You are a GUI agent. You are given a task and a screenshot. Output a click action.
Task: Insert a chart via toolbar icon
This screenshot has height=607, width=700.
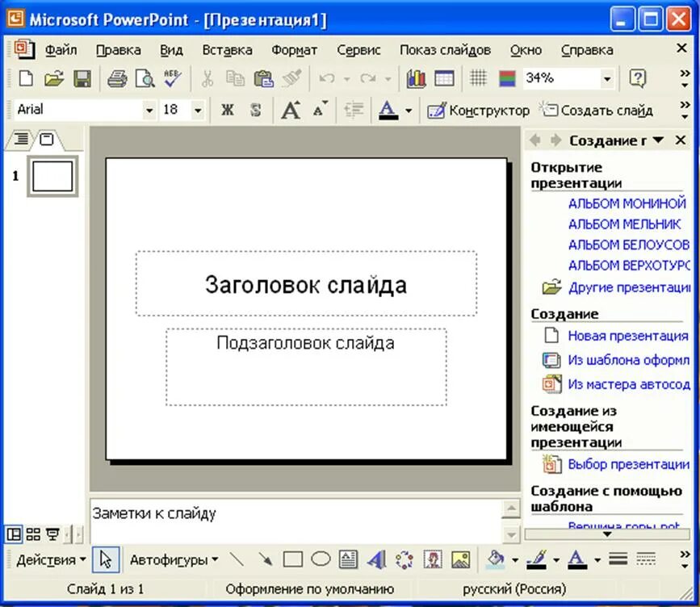point(416,78)
